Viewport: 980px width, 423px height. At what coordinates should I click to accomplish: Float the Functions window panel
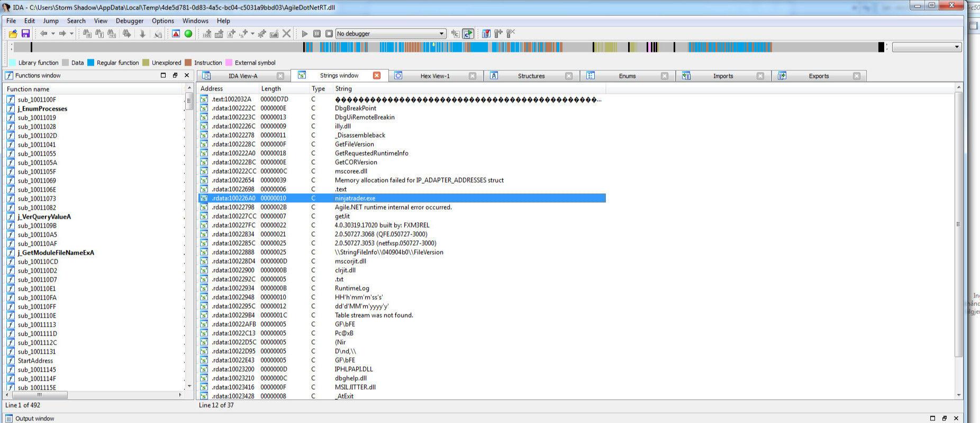pyautogui.click(x=175, y=75)
